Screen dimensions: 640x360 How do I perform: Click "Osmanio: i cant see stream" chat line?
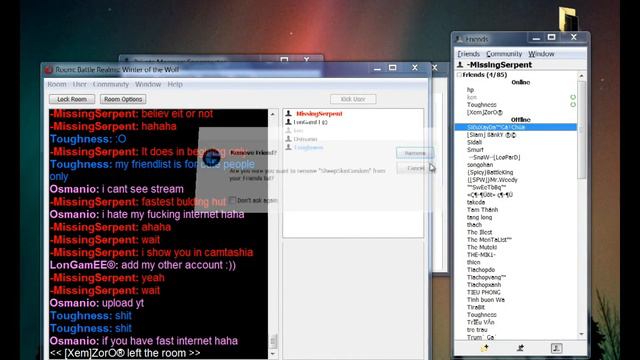click(x=117, y=189)
